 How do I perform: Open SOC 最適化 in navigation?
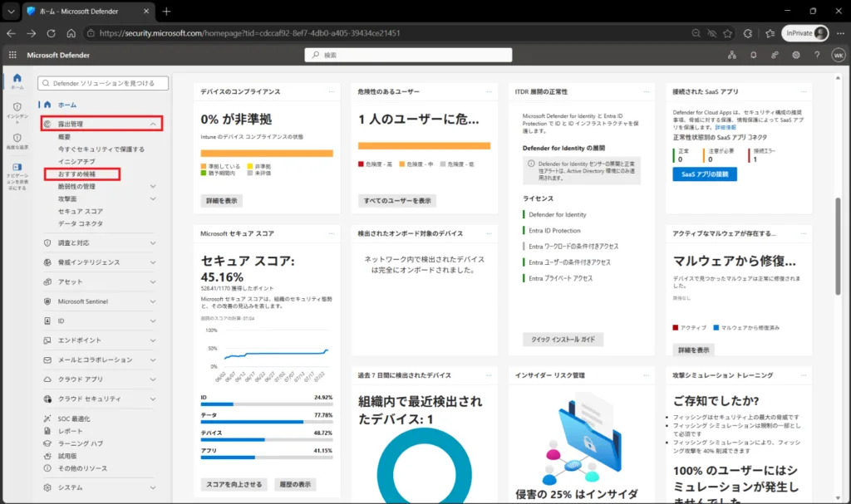click(74, 418)
